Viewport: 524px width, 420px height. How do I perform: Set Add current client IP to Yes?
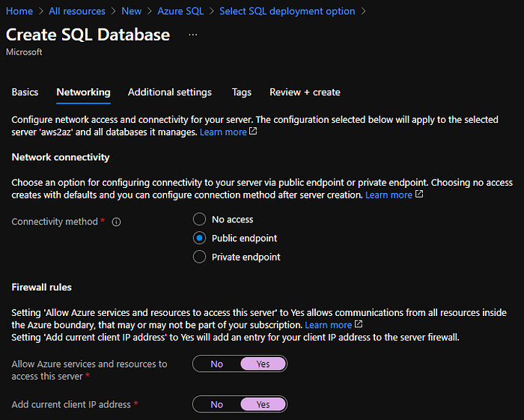263,404
